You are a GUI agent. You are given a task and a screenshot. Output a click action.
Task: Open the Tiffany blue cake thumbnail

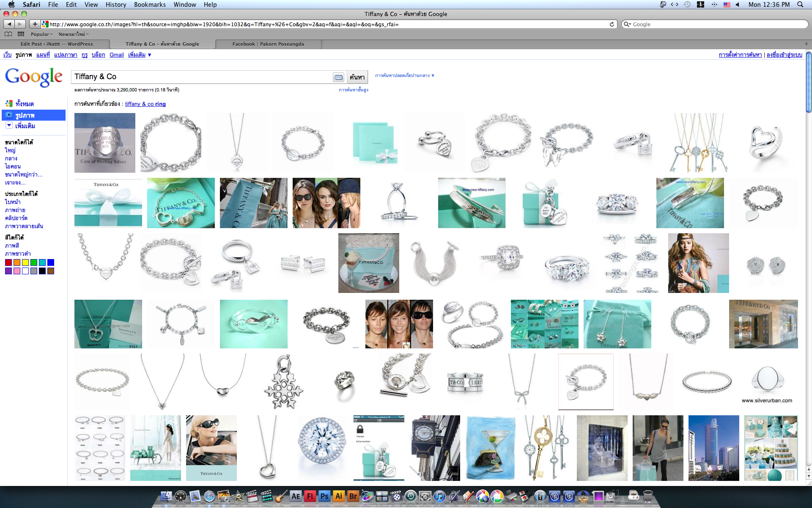pos(369,263)
